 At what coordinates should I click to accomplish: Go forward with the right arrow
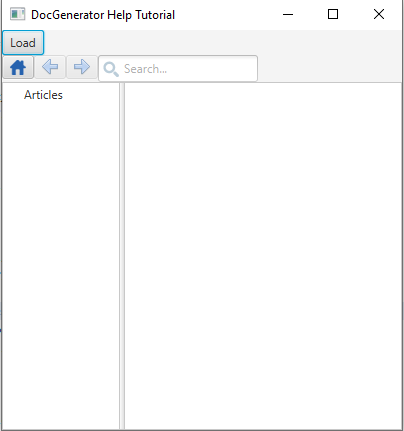point(82,68)
